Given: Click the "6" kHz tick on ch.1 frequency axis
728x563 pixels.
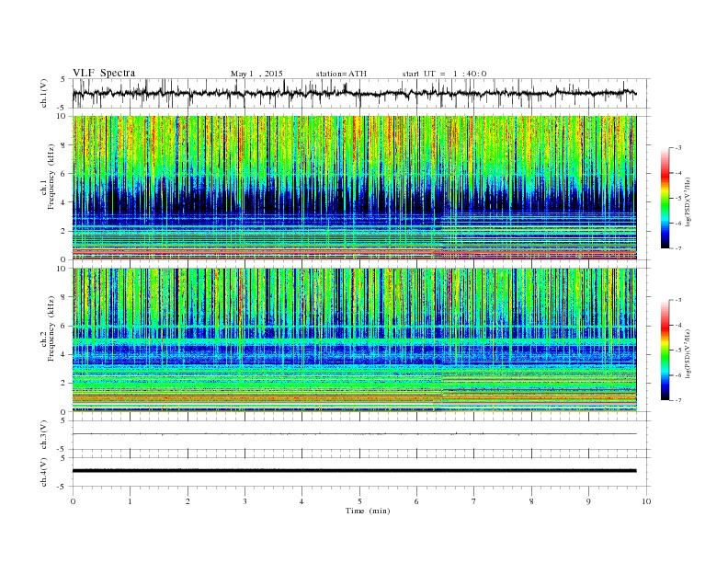Looking at the screenshot, I should [x=63, y=174].
